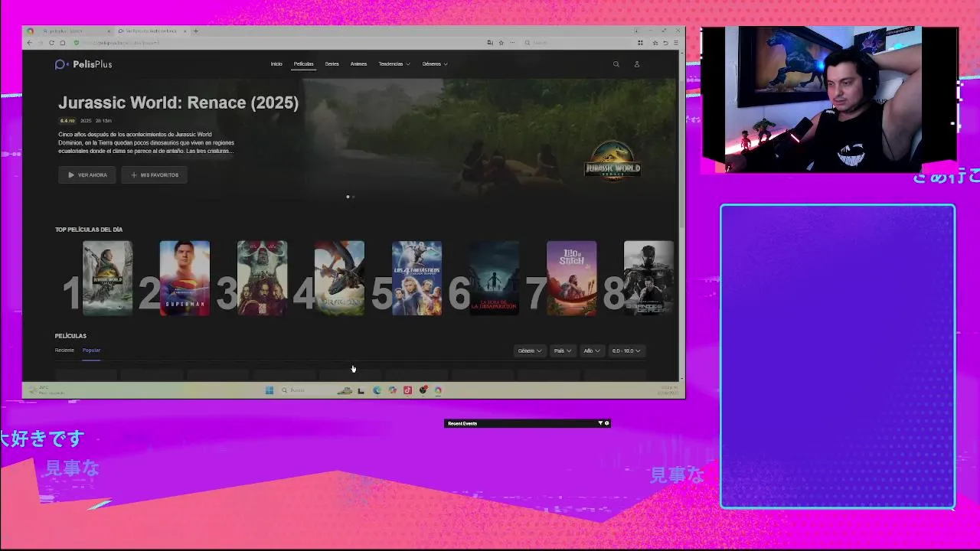Screen dimensions: 980x551
Task: Open number 7 Lilo & Stitch poster
Action: point(571,278)
